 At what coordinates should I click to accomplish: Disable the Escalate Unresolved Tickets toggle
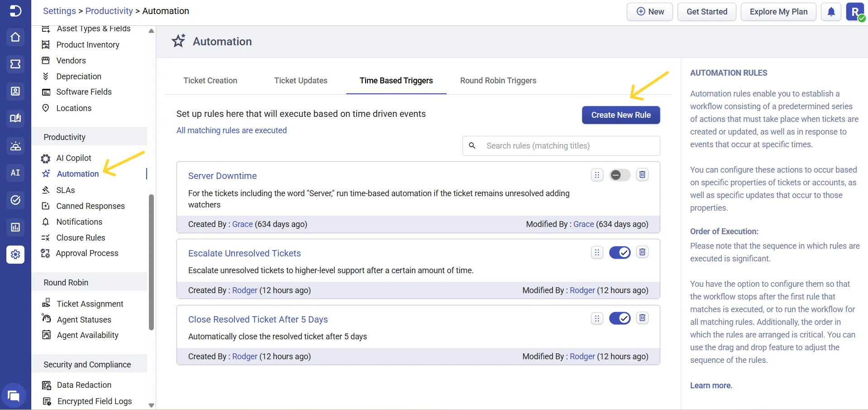pos(620,252)
